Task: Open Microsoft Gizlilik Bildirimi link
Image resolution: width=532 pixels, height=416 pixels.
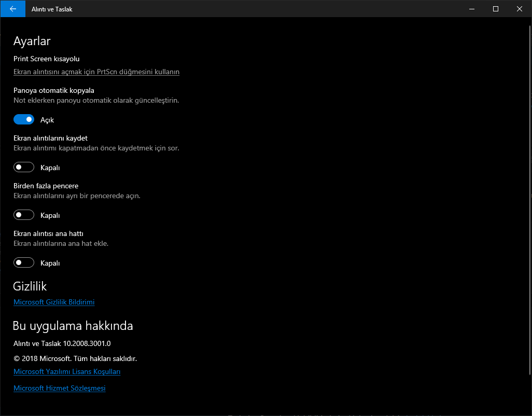Action: coord(54,302)
